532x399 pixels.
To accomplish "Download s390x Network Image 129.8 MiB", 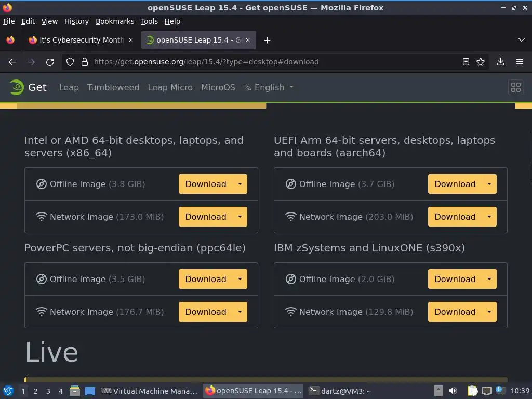I will [455, 312].
